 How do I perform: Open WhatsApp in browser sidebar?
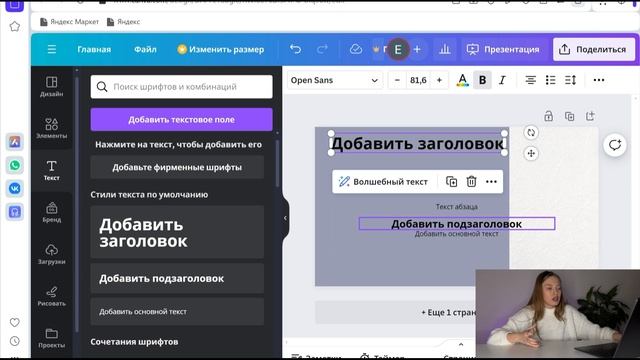coord(15,165)
